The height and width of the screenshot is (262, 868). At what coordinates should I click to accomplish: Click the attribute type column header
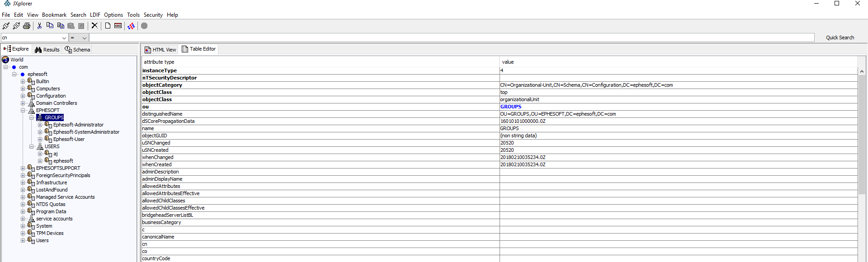tap(321, 62)
